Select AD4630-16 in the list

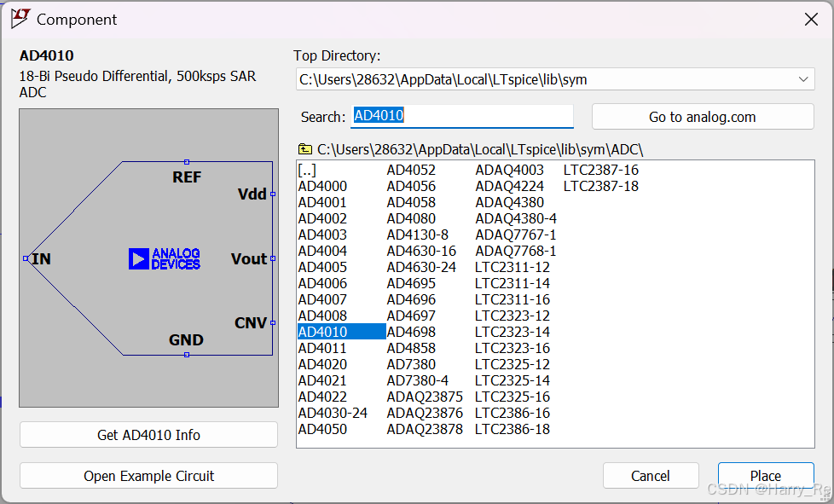coord(421,251)
